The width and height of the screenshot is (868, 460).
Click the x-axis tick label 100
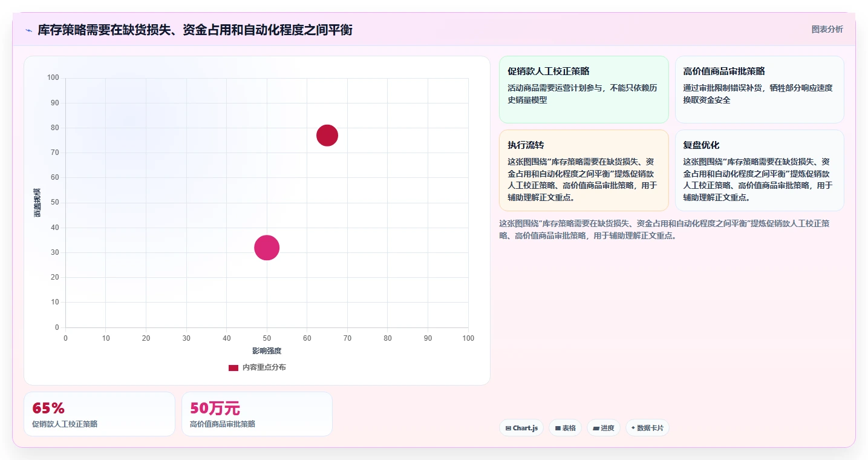(468, 338)
